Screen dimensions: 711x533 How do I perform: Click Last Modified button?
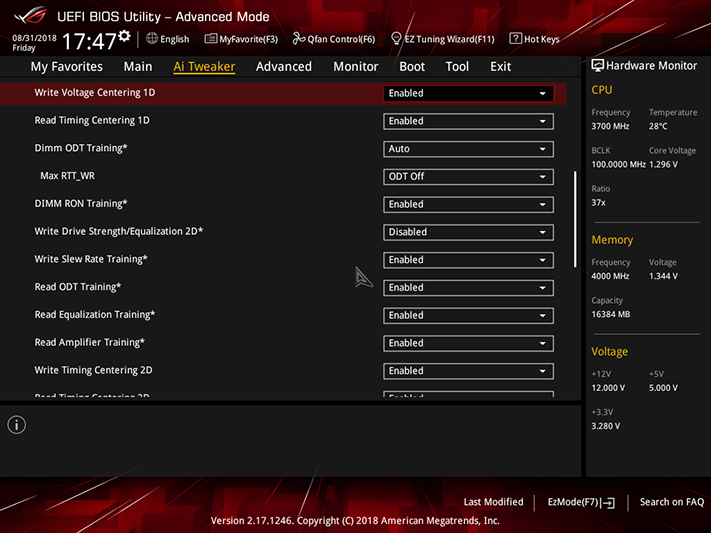pyautogui.click(x=493, y=502)
